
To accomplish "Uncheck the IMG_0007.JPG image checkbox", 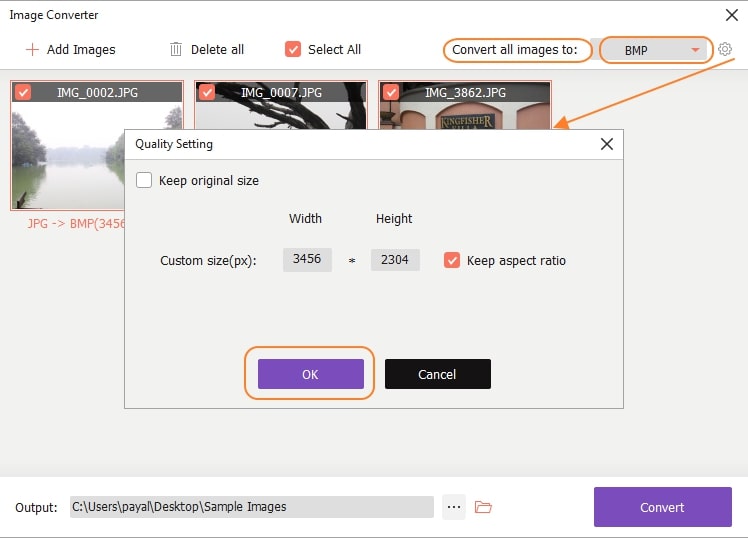I will point(207,92).
